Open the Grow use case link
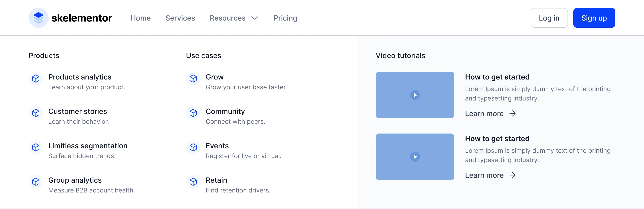This screenshot has height=209, width=644. (x=214, y=77)
